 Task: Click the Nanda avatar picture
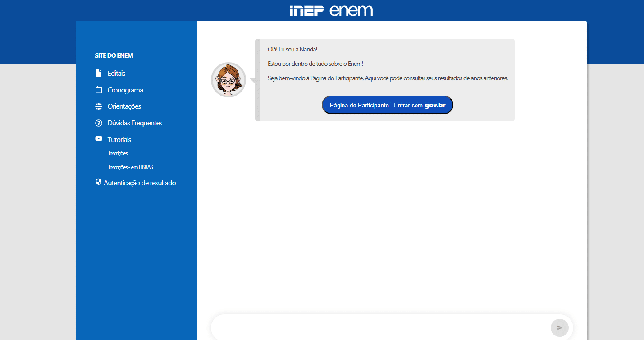coord(228,80)
